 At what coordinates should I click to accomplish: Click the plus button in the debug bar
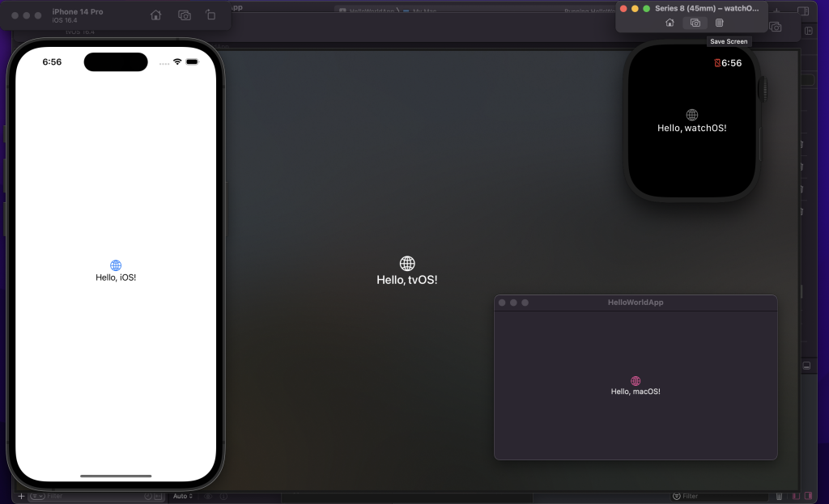20,496
